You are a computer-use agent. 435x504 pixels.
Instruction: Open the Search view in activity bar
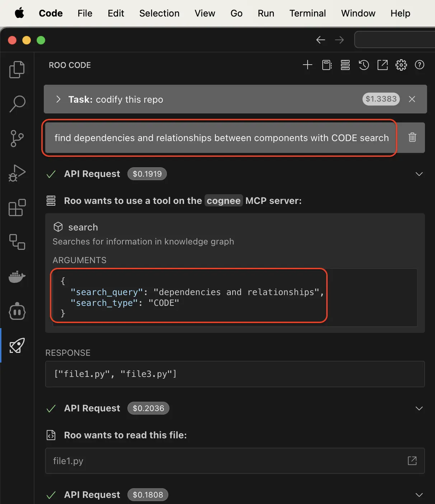(17, 104)
